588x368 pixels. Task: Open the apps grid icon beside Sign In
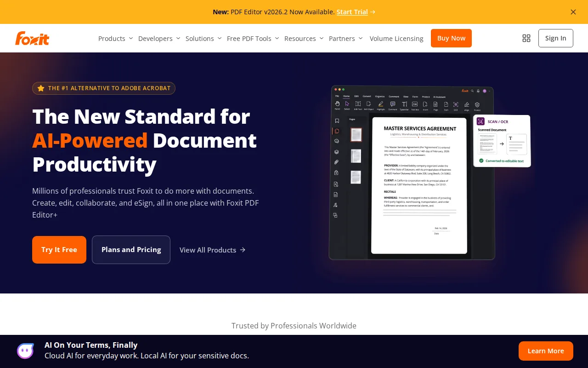tap(526, 38)
